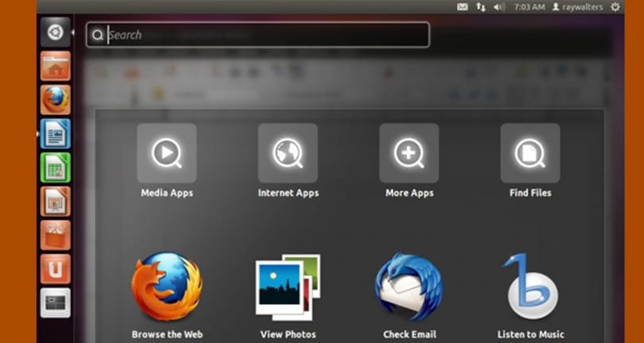Click the More Apps label

[409, 193]
